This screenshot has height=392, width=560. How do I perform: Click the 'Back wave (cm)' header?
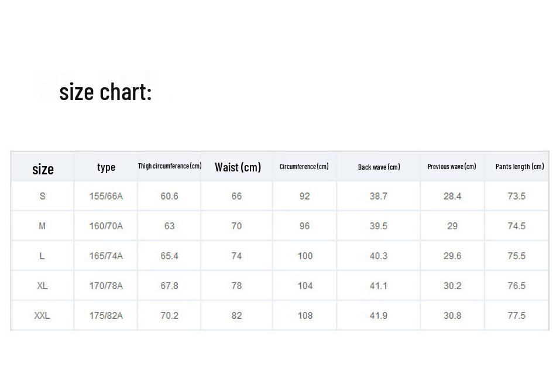(379, 167)
